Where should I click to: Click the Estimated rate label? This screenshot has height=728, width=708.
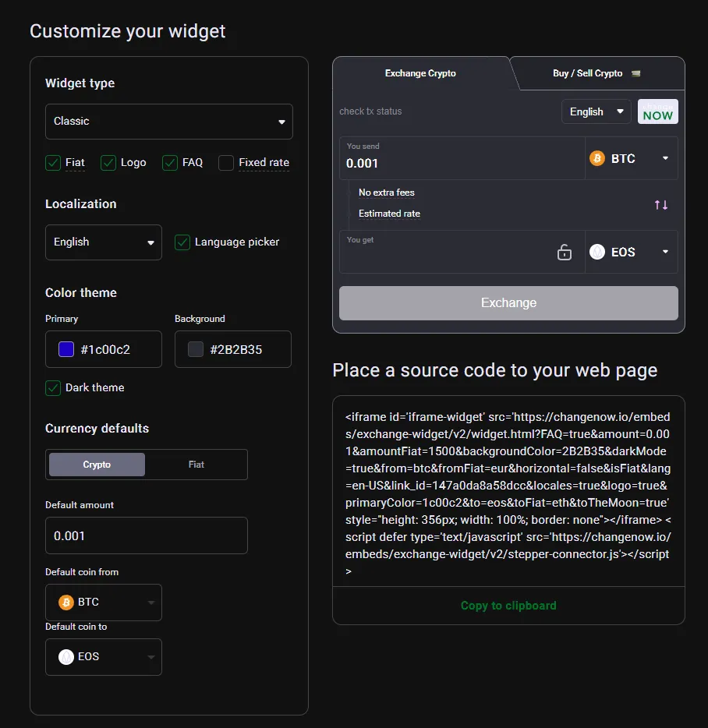pyautogui.click(x=389, y=214)
